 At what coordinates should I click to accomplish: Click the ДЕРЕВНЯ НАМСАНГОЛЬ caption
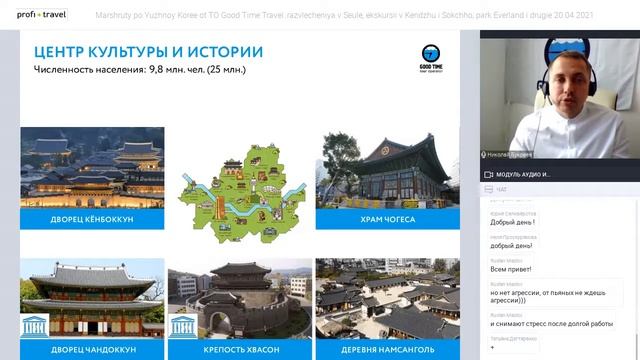pyautogui.click(x=388, y=350)
